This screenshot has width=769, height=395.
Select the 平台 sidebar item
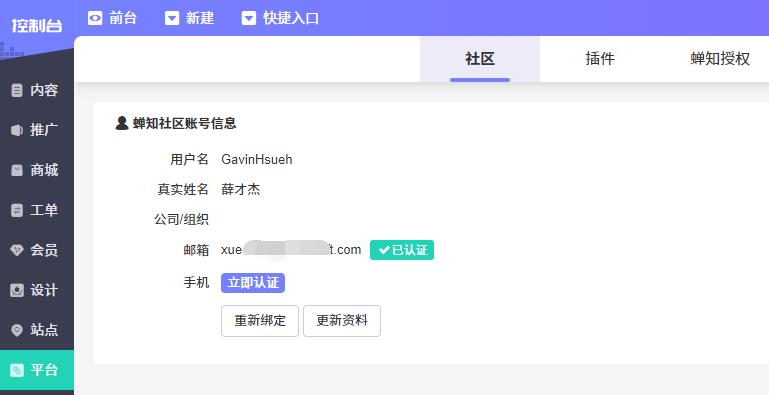click(x=37, y=370)
